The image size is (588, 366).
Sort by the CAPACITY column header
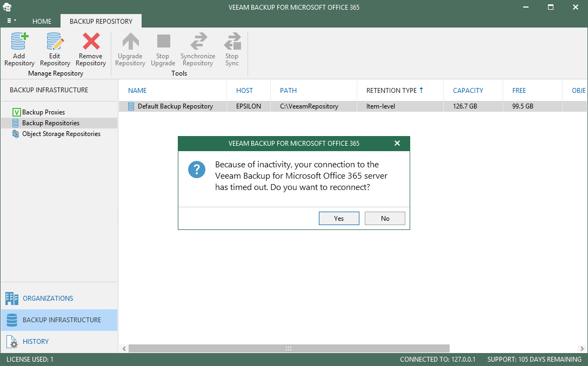click(x=468, y=90)
